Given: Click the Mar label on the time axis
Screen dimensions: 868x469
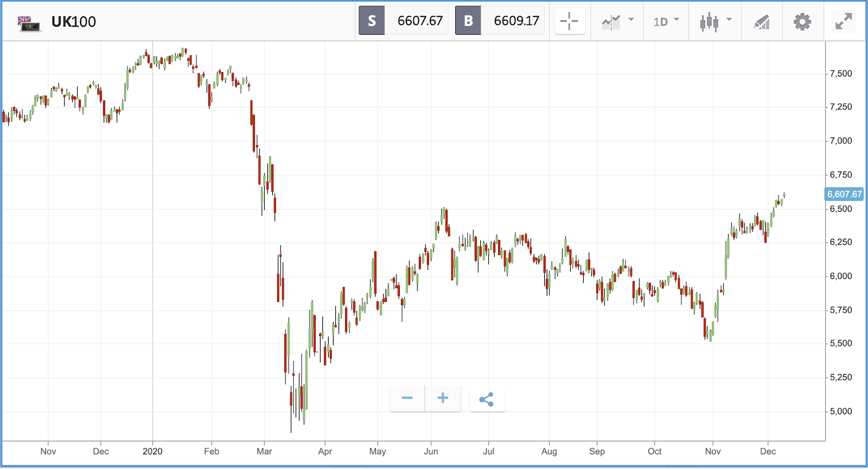Looking at the screenshot, I should pyautogui.click(x=264, y=451).
